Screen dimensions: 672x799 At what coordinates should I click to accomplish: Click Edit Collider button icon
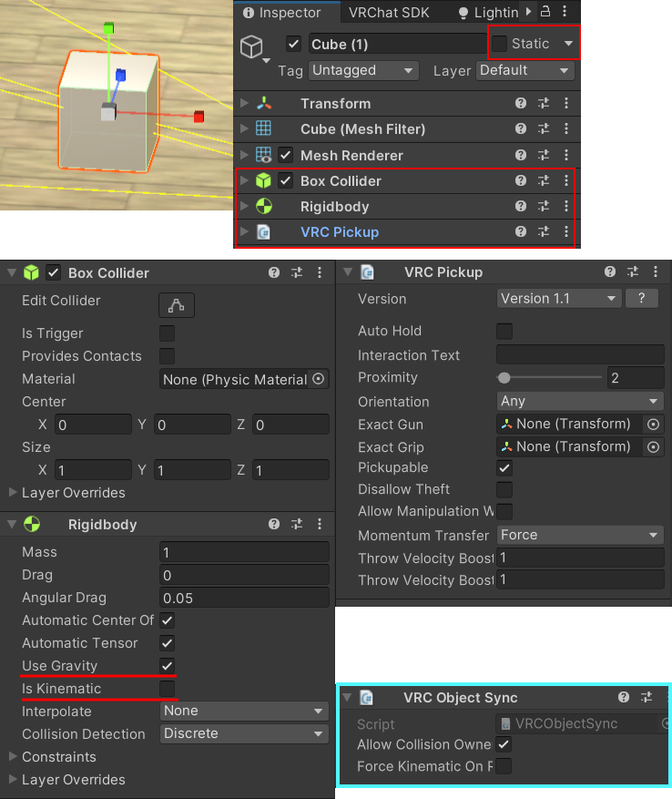[x=177, y=305]
